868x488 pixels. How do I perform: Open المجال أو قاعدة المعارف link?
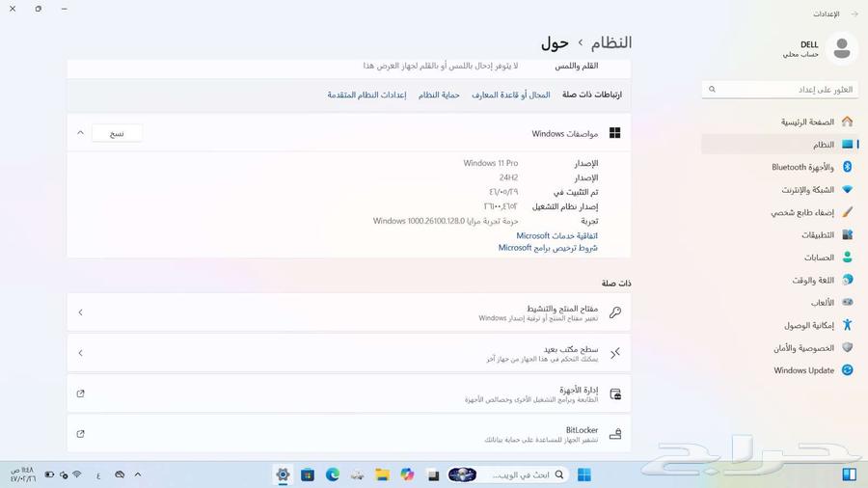pyautogui.click(x=510, y=95)
